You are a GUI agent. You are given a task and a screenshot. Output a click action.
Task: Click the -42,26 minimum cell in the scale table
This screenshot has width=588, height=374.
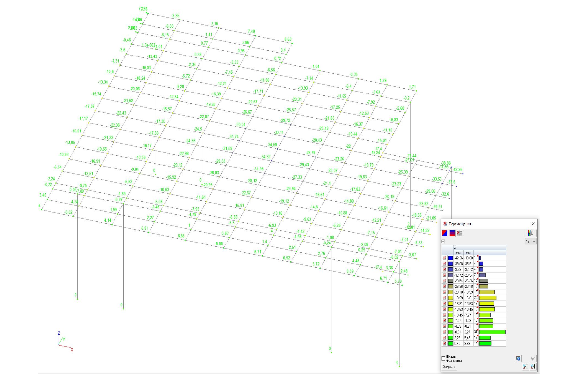(x=458, y=258)
